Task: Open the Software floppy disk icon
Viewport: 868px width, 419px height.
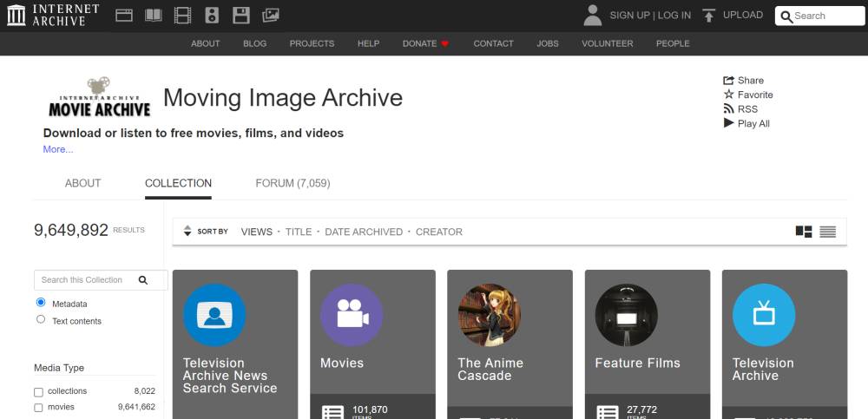Action: point(241,15)
